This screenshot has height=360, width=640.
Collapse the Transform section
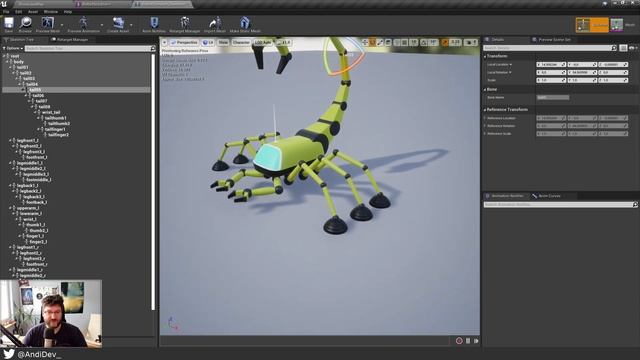point(485,56)
